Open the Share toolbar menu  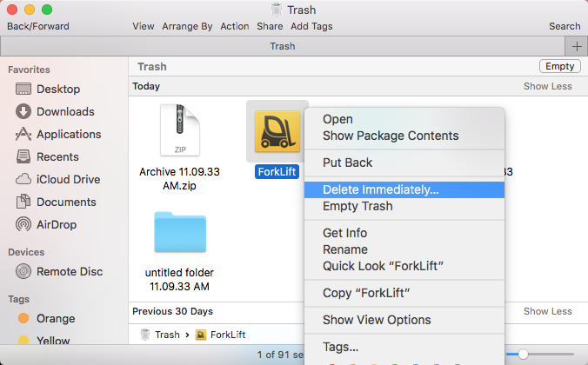point(270,26)
